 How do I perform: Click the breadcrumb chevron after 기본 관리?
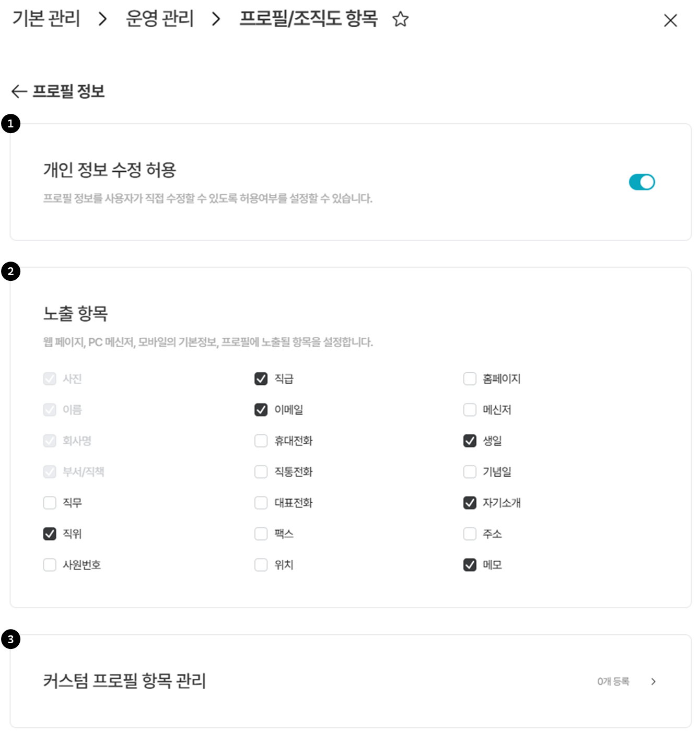point(103,19)
